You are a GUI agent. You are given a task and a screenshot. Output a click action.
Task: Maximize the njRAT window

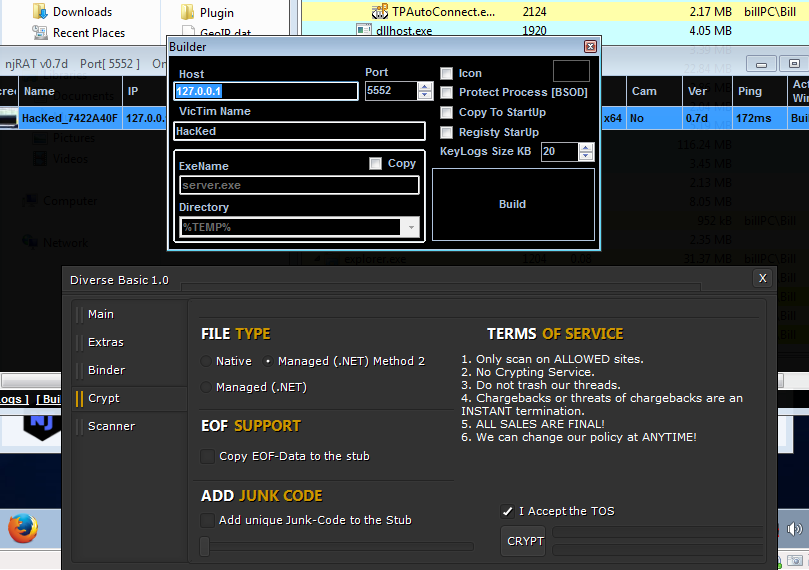[794, 64]
